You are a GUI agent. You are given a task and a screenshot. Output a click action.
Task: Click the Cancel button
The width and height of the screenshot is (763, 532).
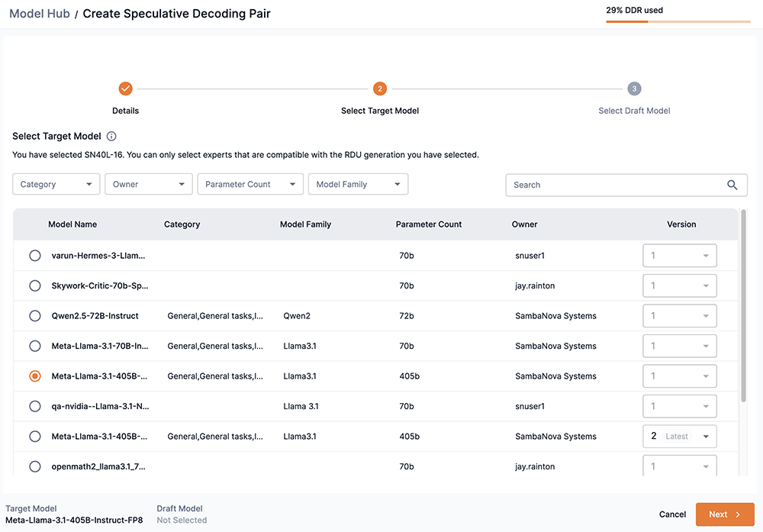[x=672, y=514]
